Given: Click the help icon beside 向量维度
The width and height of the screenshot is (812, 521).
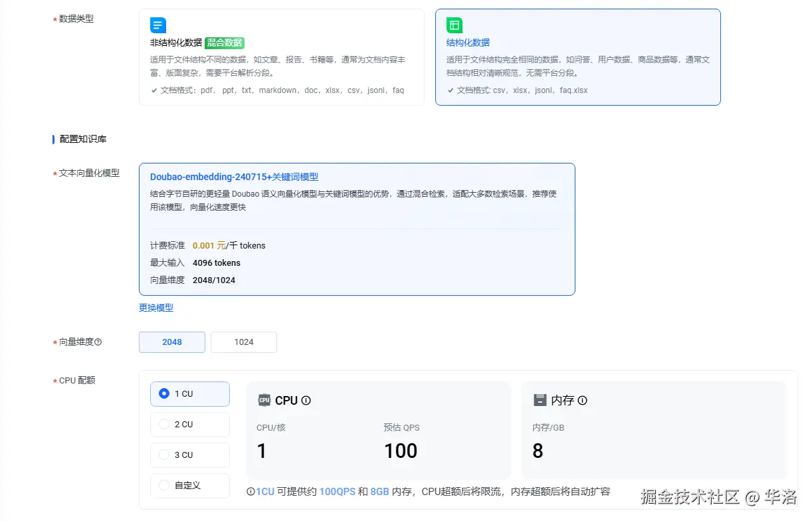Looking at the screenshot, I should pyautogui.click(x=98, y=342).
